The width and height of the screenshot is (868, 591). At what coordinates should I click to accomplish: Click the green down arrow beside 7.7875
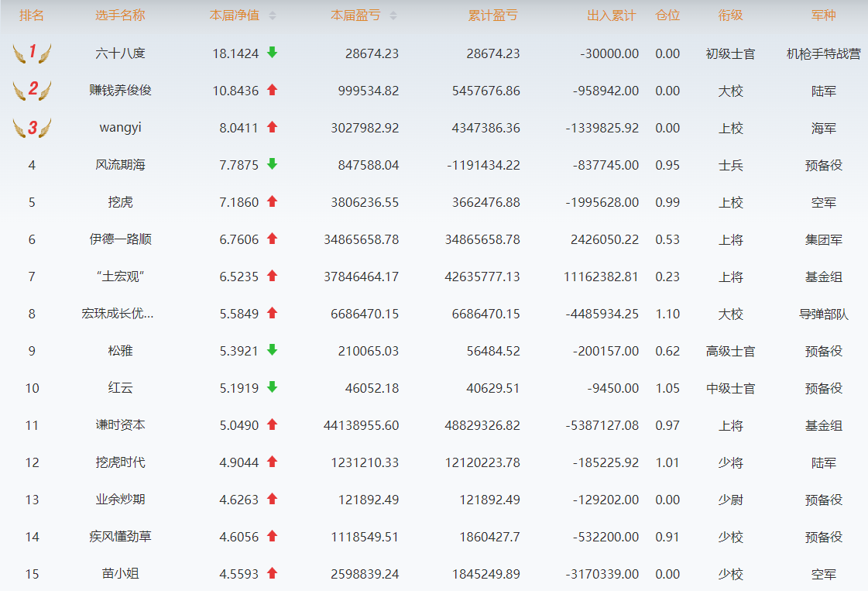coord(272,164)
